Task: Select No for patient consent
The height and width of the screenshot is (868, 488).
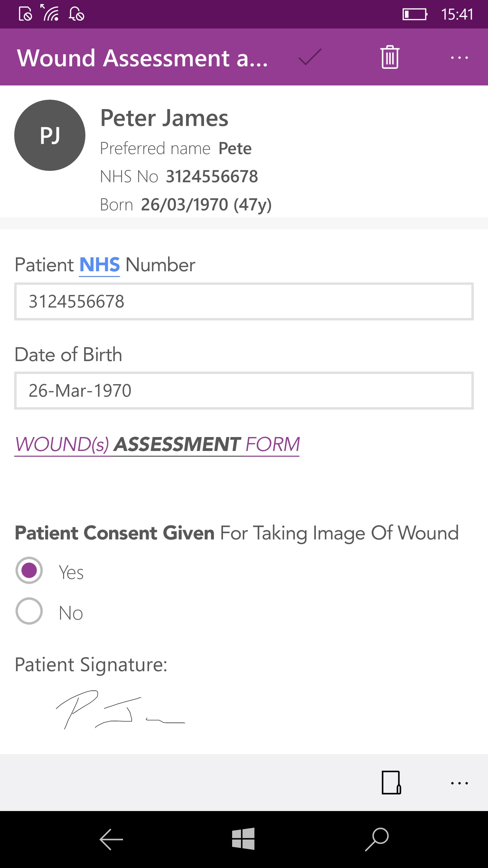Action: (29, 611)
